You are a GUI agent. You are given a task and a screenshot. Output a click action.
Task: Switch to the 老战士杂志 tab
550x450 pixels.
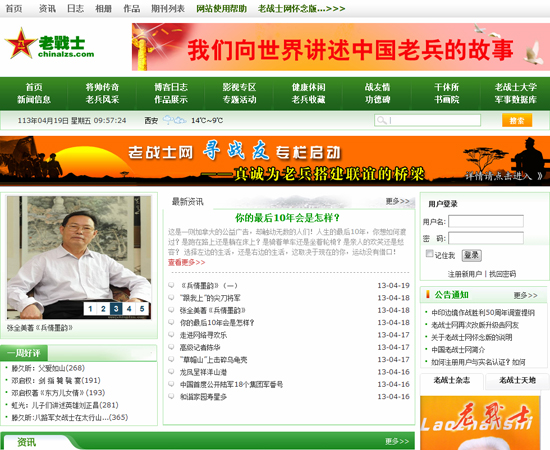click(x=452, y=381)
